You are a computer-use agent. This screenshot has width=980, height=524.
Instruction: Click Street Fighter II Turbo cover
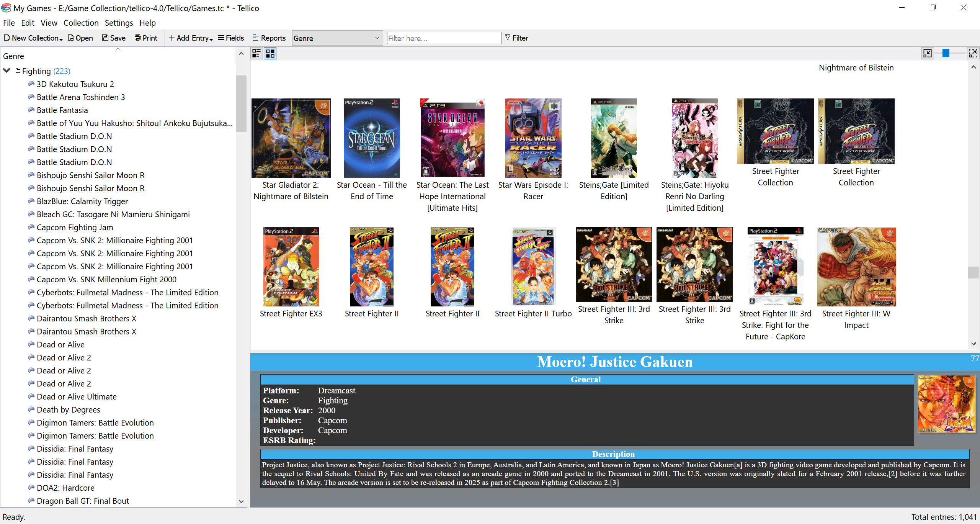[533, 267]
